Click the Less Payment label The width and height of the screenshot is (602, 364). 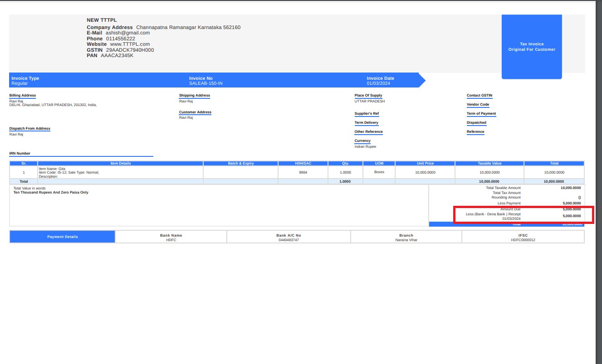[509, 204]
